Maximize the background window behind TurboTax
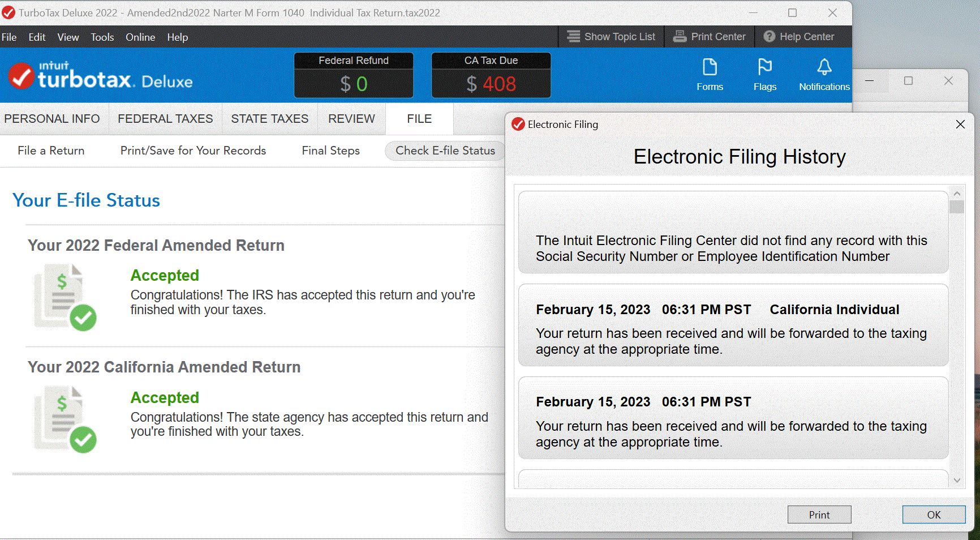The image size is (980, 540). click(909, 81)
